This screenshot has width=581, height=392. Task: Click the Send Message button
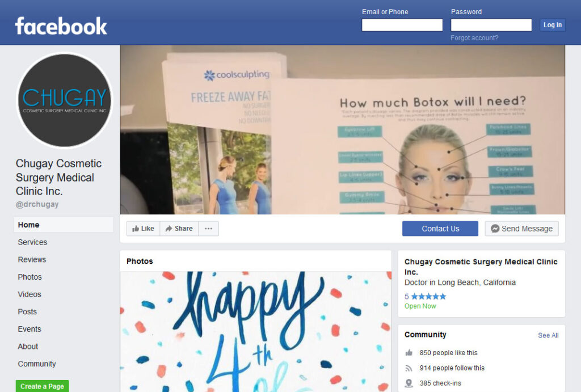522,229
